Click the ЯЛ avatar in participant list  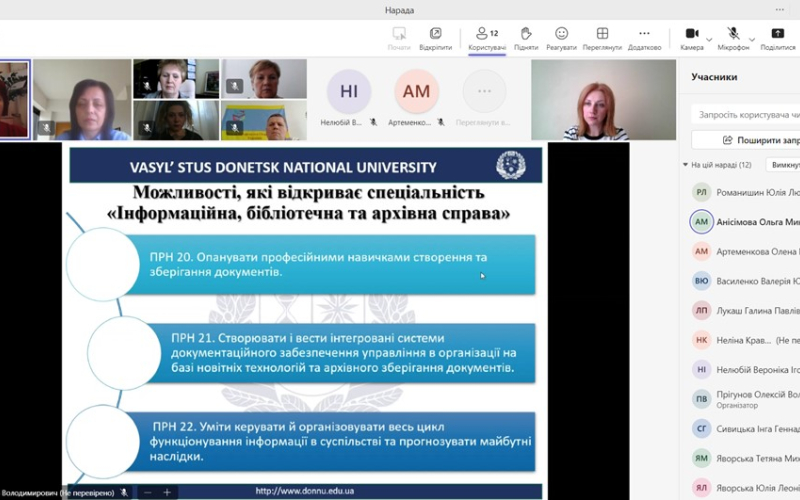(x=702, y=488)
